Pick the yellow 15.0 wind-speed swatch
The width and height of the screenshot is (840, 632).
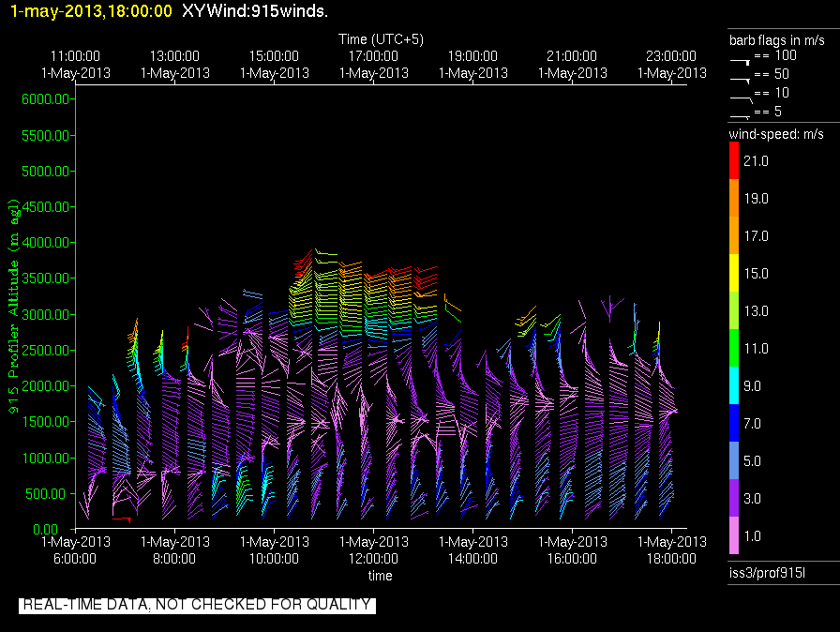[734, 274]
